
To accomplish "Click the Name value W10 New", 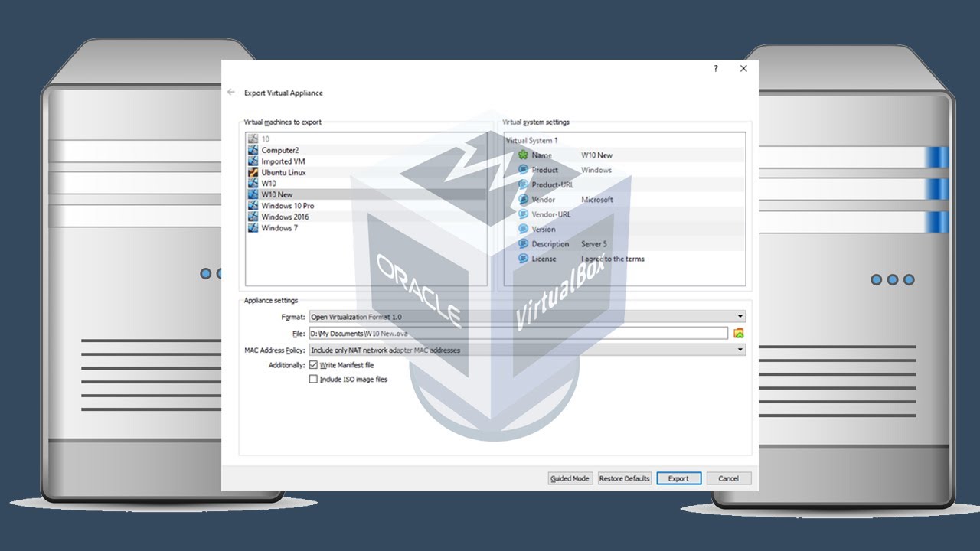I will 596,155.
